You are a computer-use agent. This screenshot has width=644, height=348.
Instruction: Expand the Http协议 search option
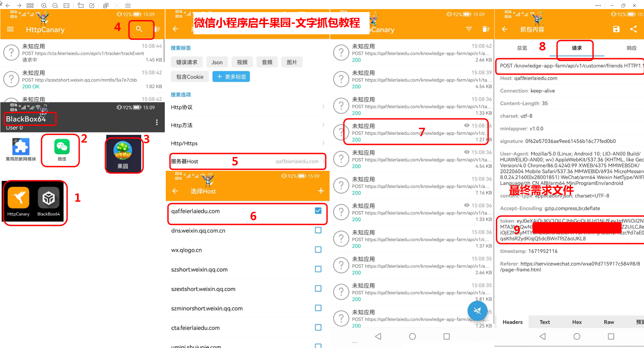(248, 107)
